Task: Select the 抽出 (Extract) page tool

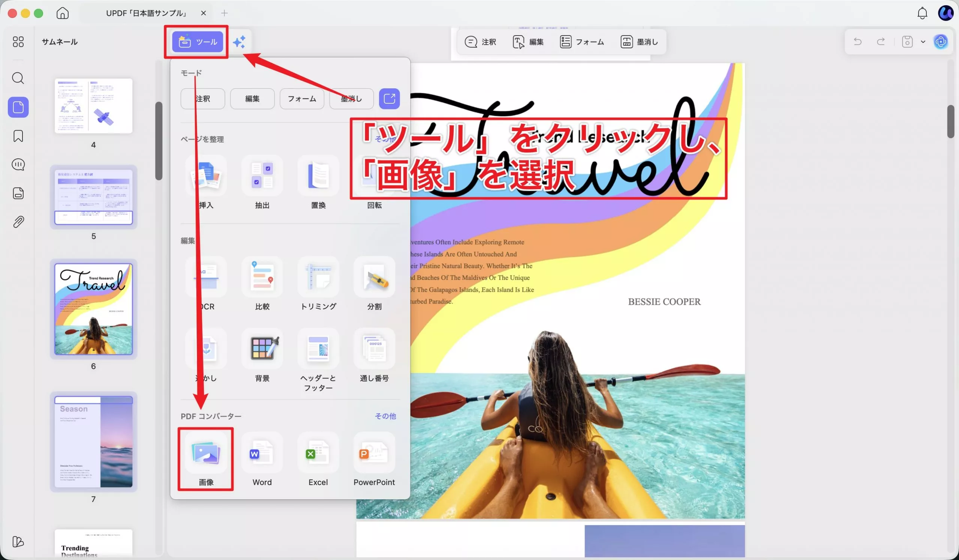Action: point(262,182)
